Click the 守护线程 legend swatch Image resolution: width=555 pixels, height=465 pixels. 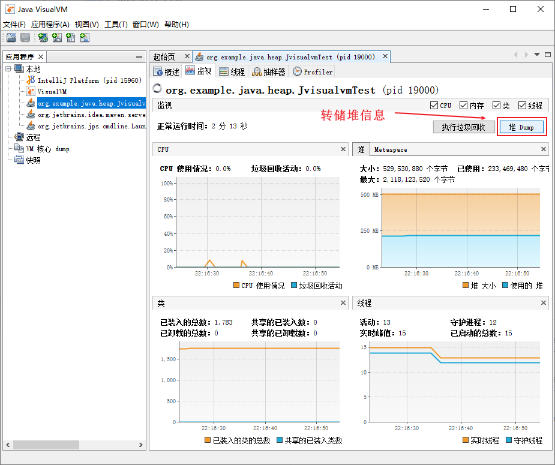tap(509, 440)
